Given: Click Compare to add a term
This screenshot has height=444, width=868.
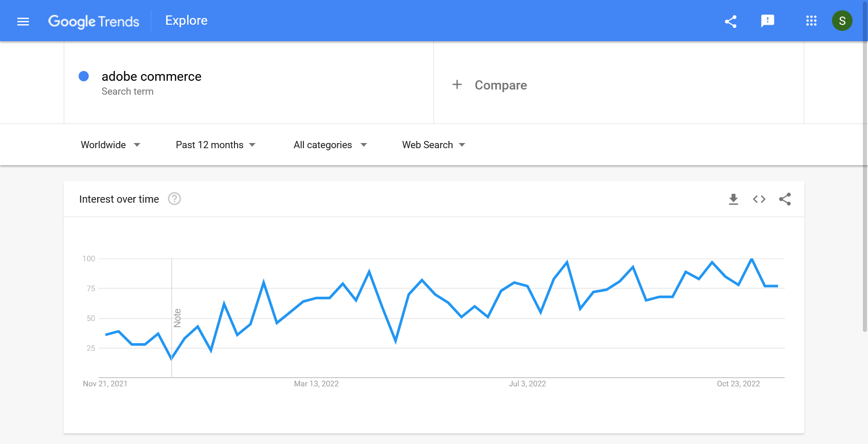Looking at the screenshot, I should (x=500, y=85).
